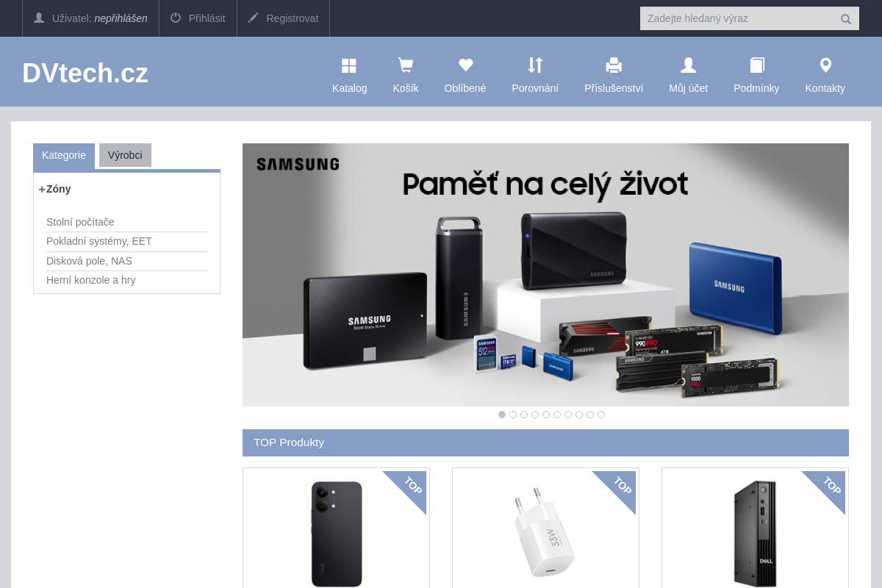882x588 pixels.
Task: Open Herní konzole a hry category
Action: [x=91, y=280]
